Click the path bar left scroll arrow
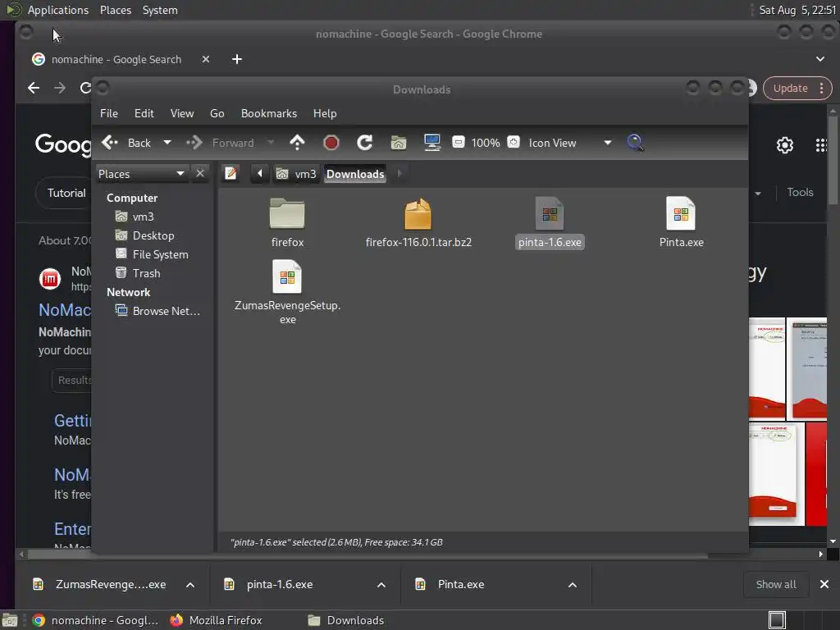Image resolution: width=840 pixels, height=630 pixels. 260,174
